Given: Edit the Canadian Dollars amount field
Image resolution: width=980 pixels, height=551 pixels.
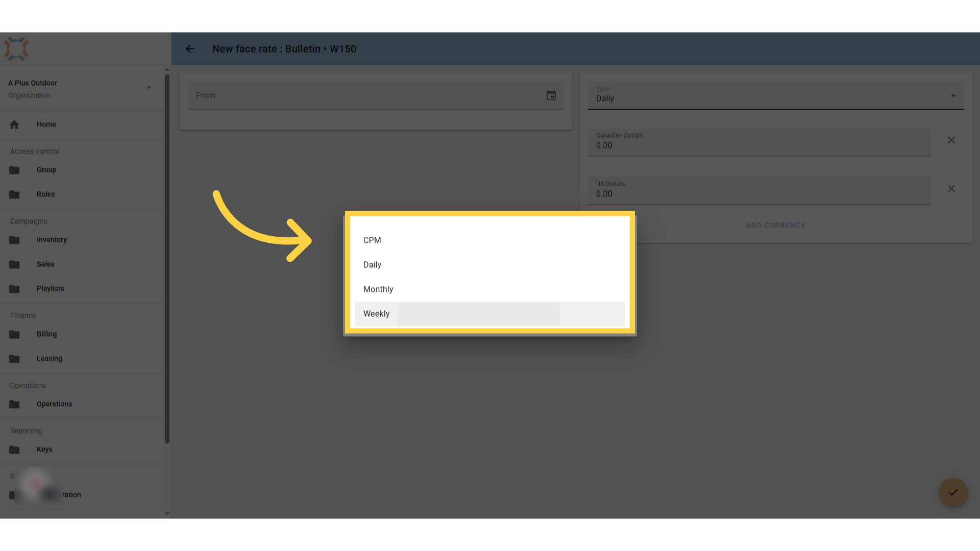Looking at the screenshot, I should [x=759, y=142].
